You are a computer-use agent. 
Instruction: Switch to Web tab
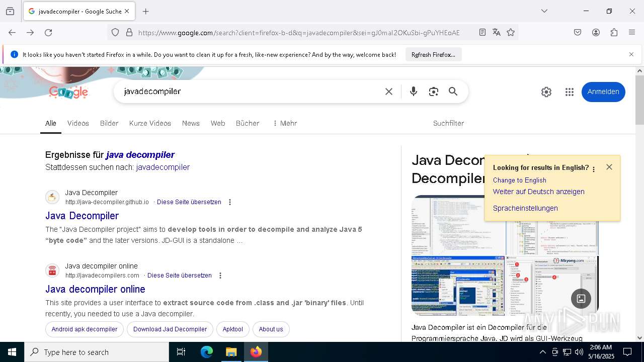218,123
